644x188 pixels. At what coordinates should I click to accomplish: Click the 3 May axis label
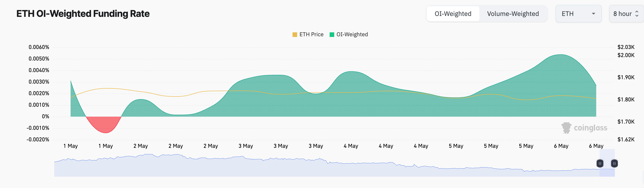[x=246, y=146]
